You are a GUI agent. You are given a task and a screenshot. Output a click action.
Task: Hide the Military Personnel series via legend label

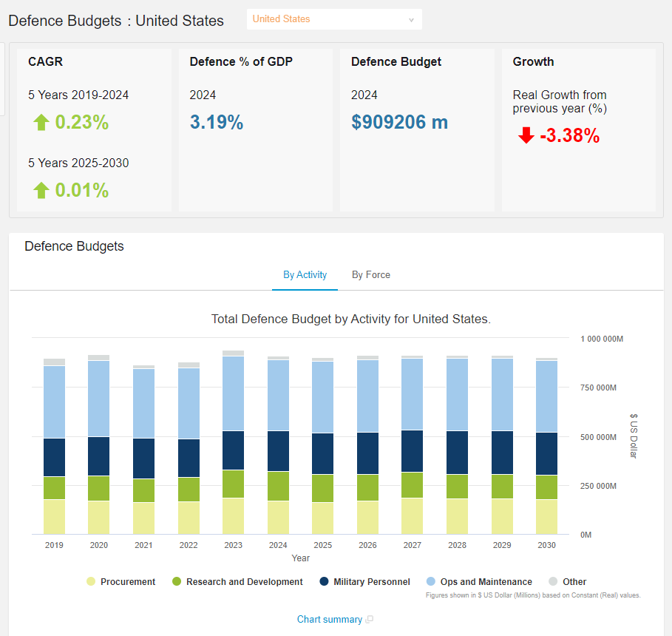point(371,582)
